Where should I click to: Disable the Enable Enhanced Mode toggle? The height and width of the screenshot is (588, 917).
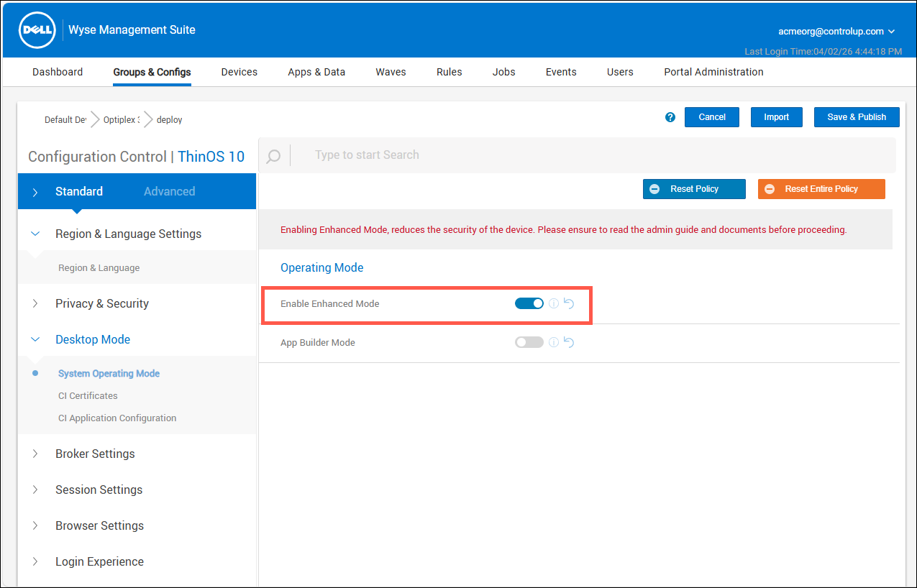click(529, 304)
